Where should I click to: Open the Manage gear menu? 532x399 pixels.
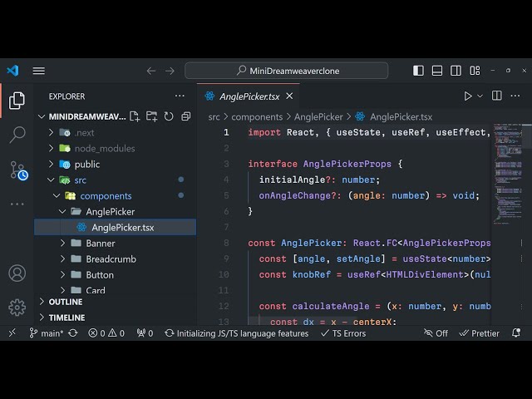click(x=17, y=307)
